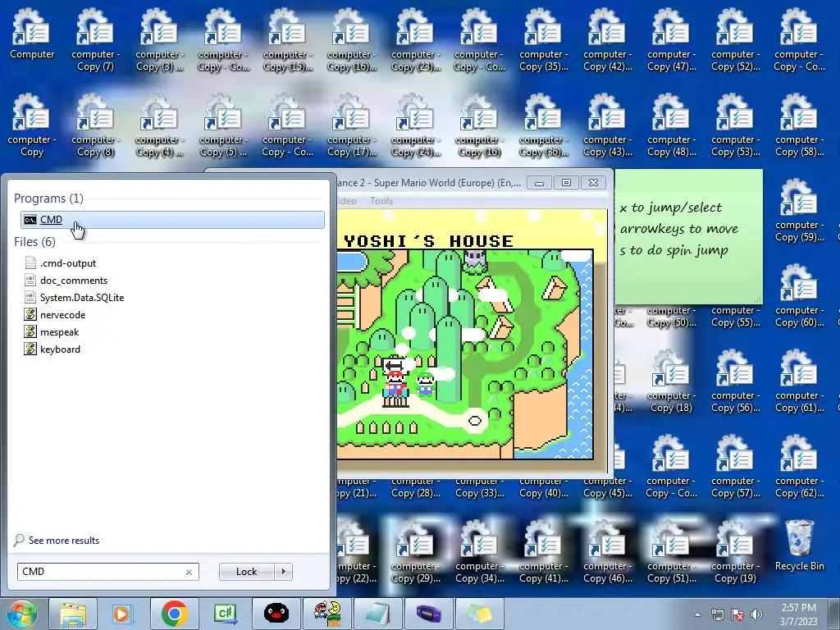Screen dimensions: 840x630
Task: Select the computer - Copy (51) desktop icon
Action: [671, 551]
